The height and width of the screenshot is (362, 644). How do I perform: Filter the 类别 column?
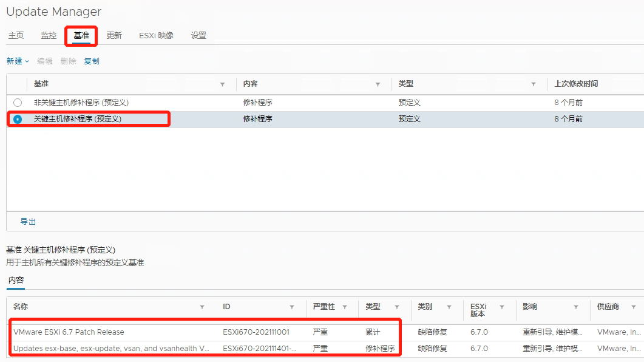pos(449,307)
